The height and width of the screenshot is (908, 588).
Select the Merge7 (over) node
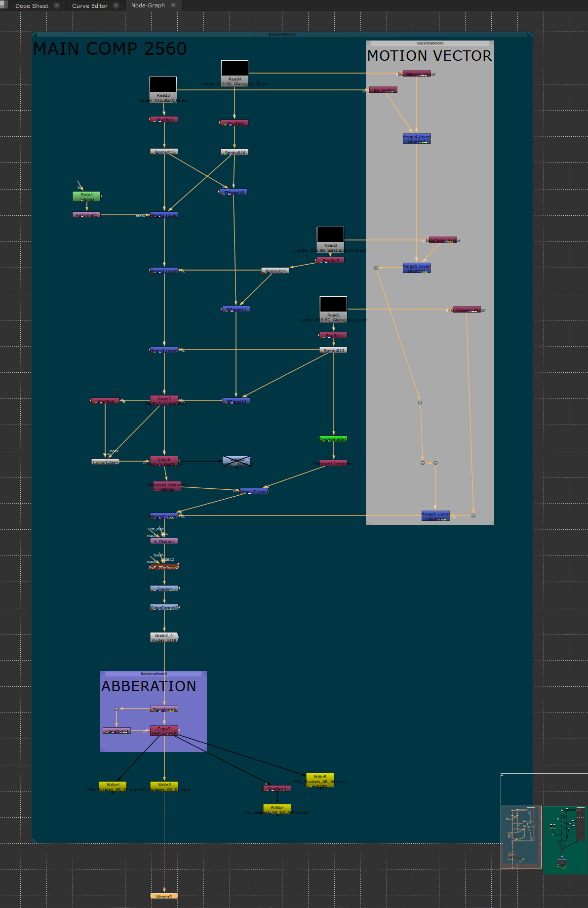pyautogui.click(x=164, y=516)
